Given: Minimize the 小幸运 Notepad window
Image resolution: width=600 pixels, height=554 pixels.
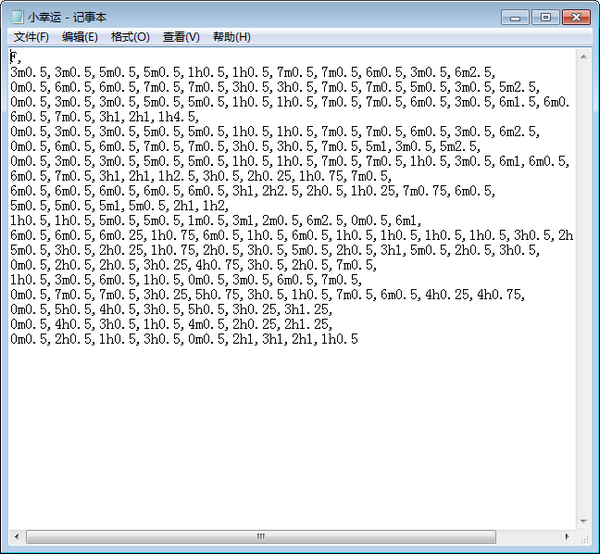Looking at the screenshot, I should click(515, 17).
